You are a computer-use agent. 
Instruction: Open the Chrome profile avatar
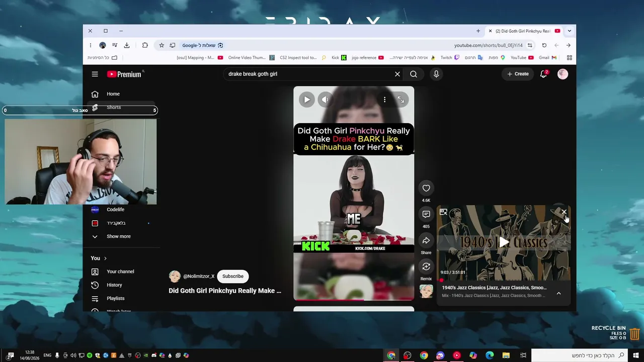[x=103, y=45]
